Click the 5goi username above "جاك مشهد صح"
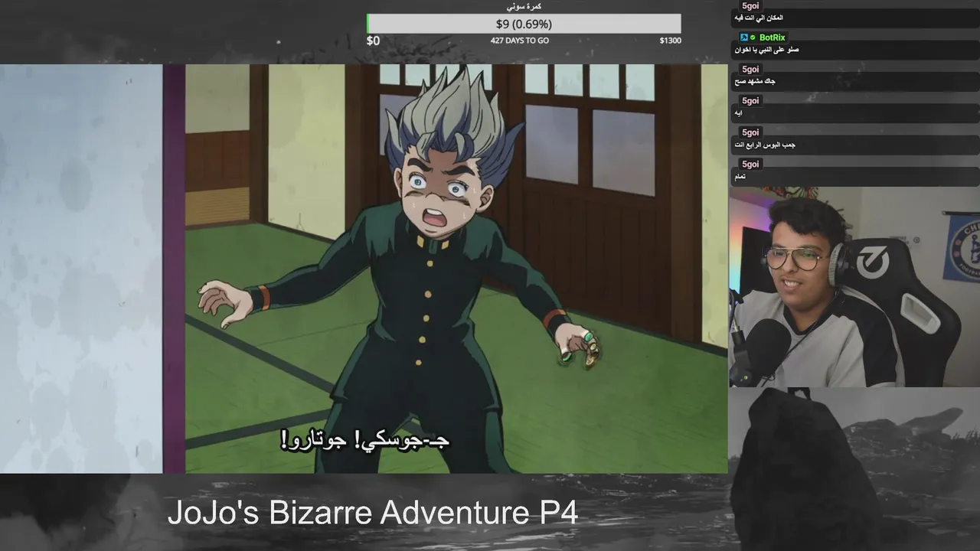Viewport: 980px width, 551px height. pos(750,69)
